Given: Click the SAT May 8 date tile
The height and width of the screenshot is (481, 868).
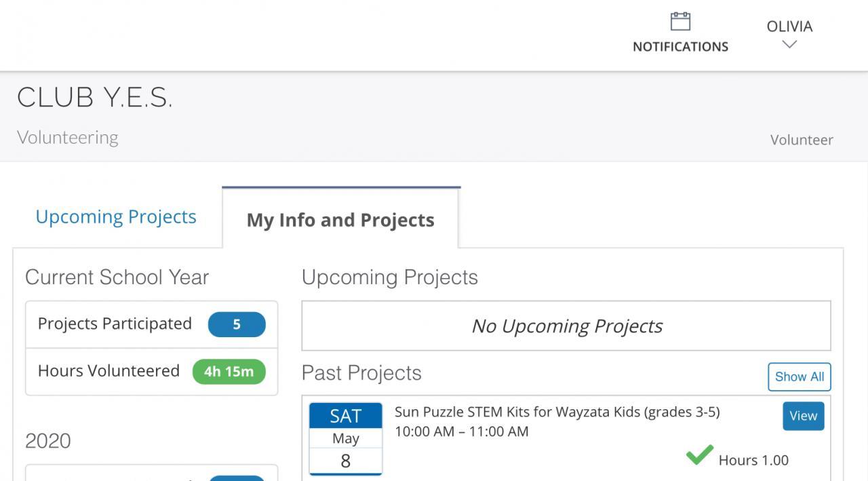Looking at the screenshot, I should click(345, 438).
